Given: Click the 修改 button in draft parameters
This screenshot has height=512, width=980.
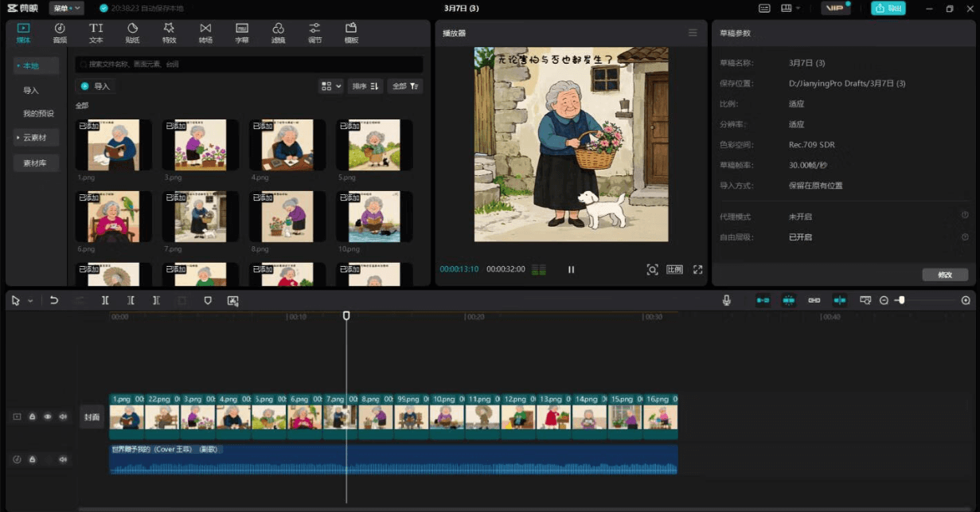Looking at the screenshot, I should pos(945,275).
